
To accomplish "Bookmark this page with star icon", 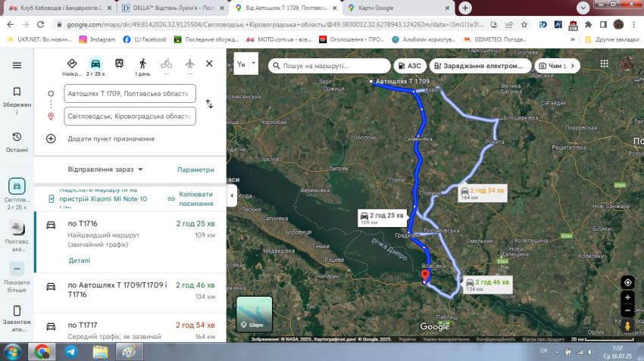I will (x=524, y=25).
